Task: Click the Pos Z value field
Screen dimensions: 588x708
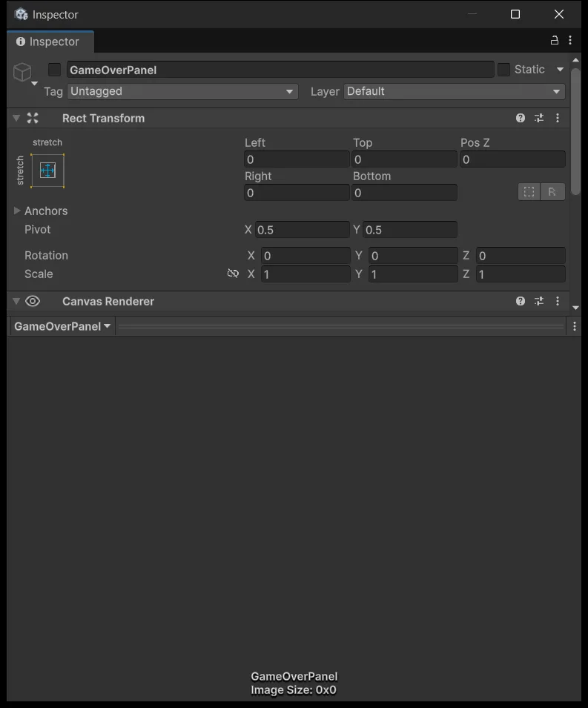Action: [512, 159]
